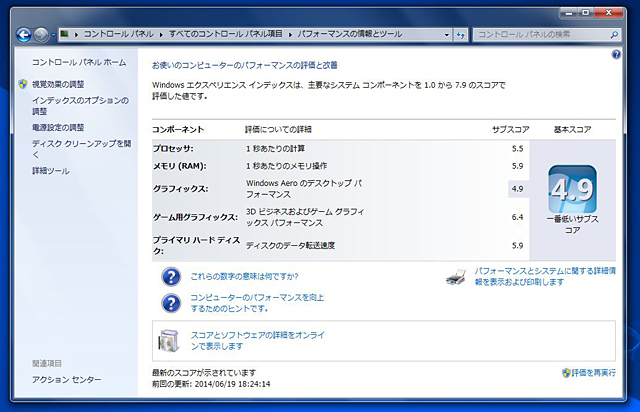This screenshot has width=640, height=412.
Task: Click 評価を再実行 to rerun assessment
Action: click(x=593, y=373)
